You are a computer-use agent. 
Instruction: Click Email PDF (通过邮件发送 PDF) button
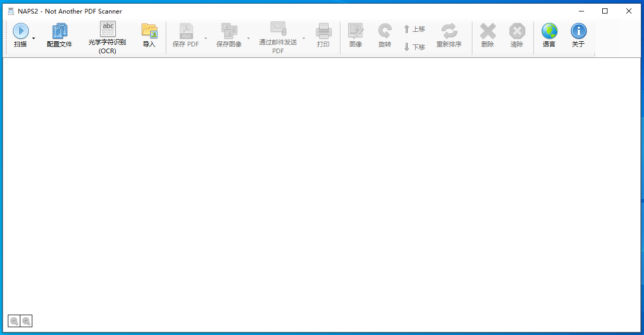coord(278,37)
